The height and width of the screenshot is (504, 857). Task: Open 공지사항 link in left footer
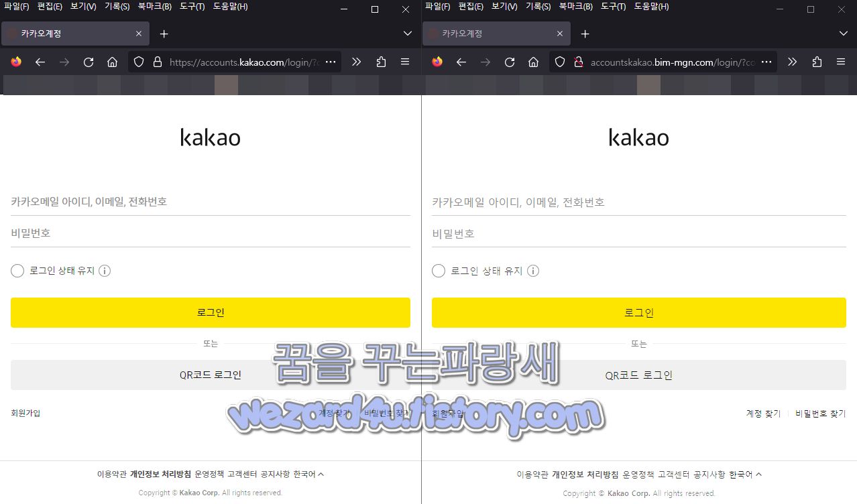(275, 474)
